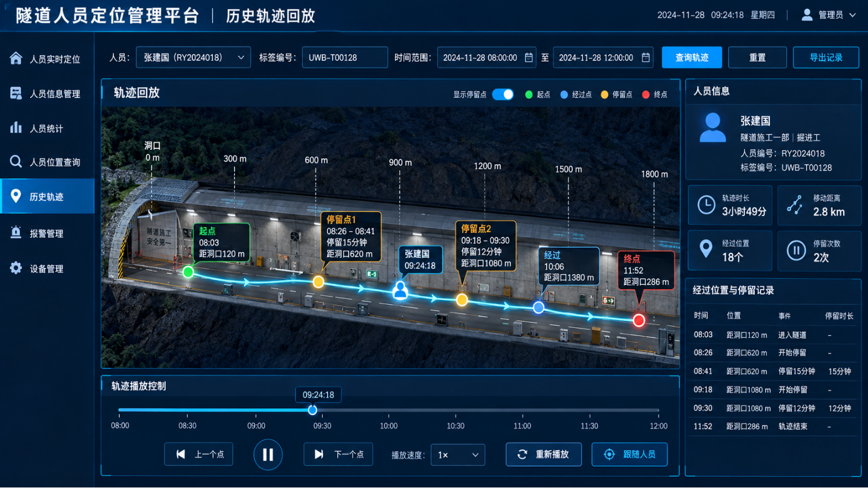Click the home icon for 人员实时定位

[x=16, y=58]
